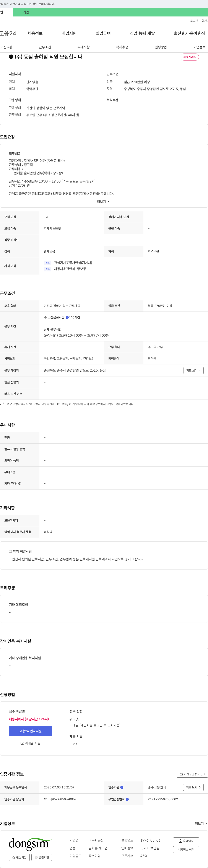Open the company 홈페이지 button
The height and width of the screenshot is (868, 208).
coord(186,841)
